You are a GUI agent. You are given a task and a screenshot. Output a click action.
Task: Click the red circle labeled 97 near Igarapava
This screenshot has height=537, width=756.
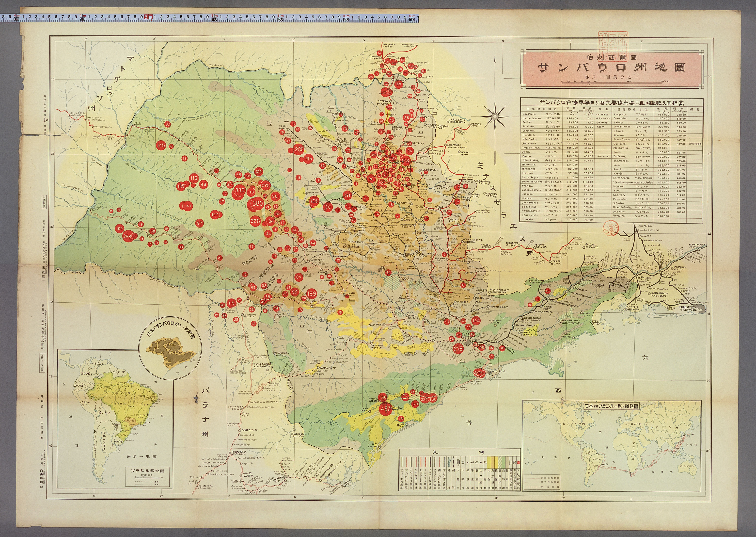click(x=399, y=84)
